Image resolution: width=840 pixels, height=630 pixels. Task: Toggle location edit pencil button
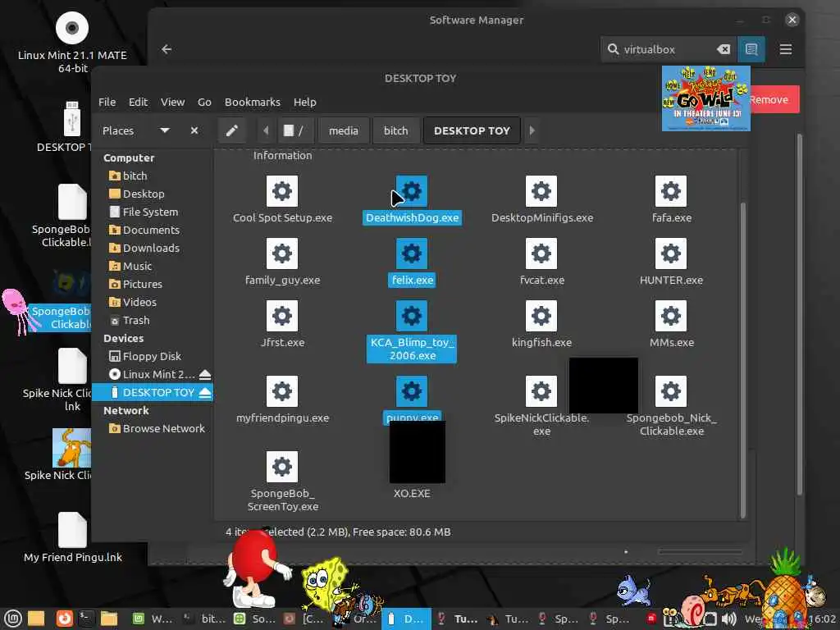232,130
